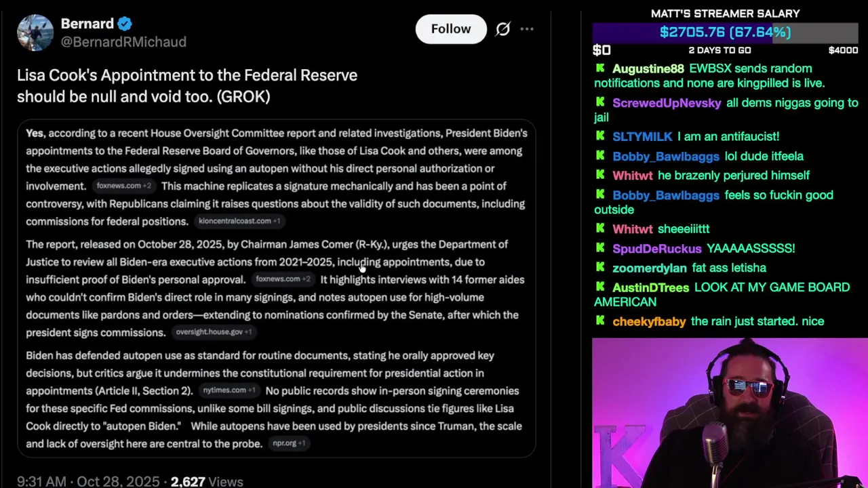Click the Bernard display name

[x=87, y=24]
